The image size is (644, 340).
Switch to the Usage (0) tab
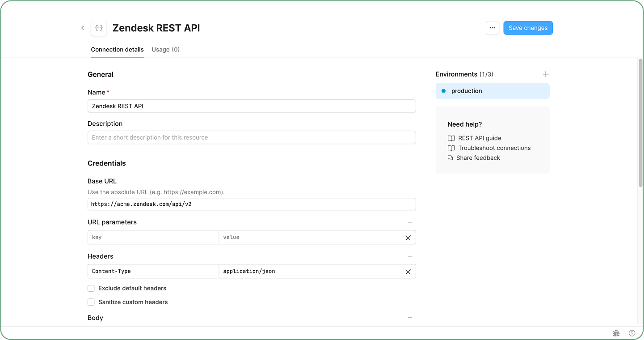pos(165,50)
